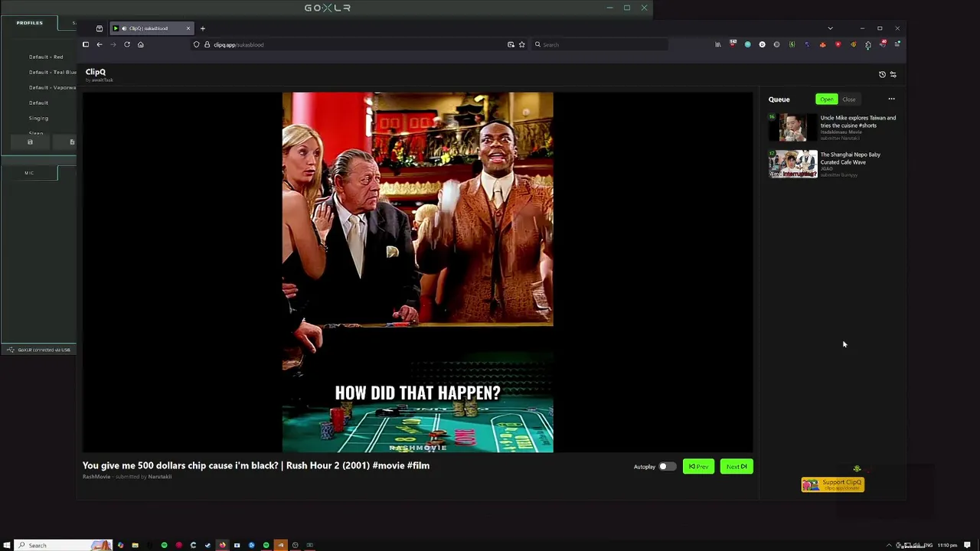980x551 pixels.
Task: Select The Shanghai Nepo Baby thumbnail
Action: pyautogui.click(x=792, y=164)
